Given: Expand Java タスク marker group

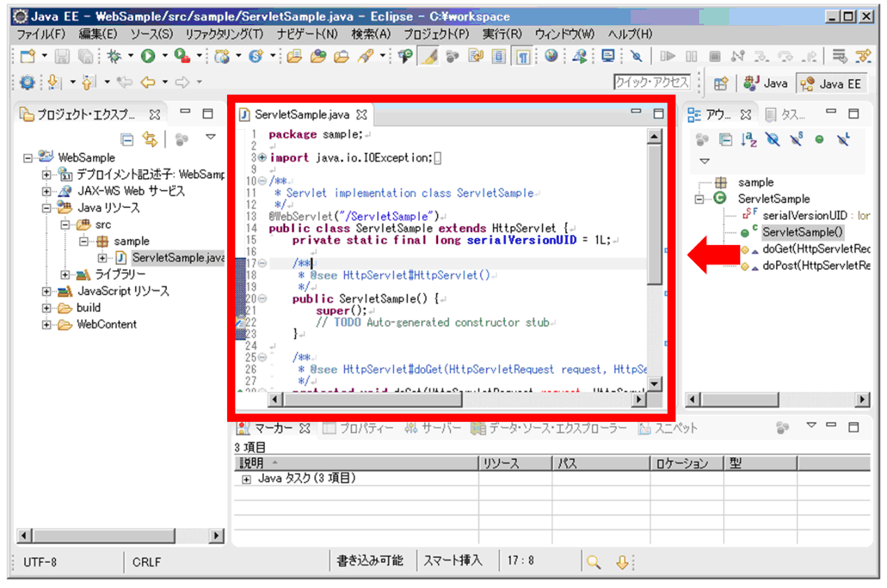Looking at the screenshot, I should (246, 479).
